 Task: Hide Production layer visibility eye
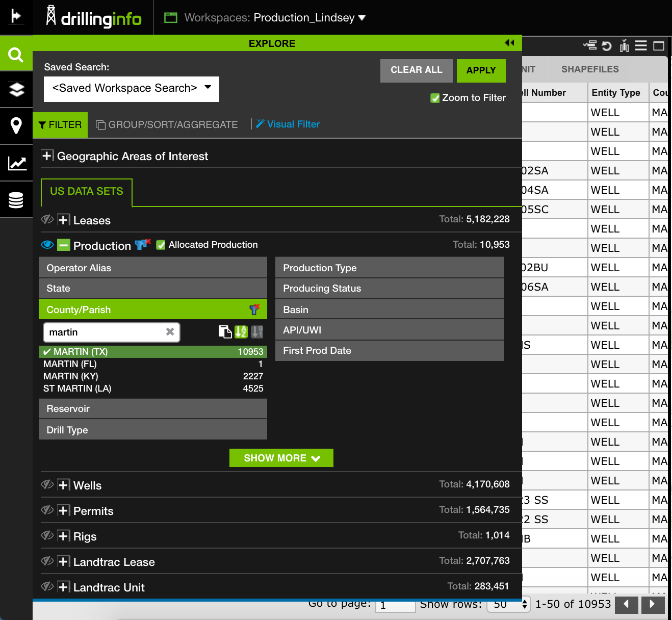(47, 245)
